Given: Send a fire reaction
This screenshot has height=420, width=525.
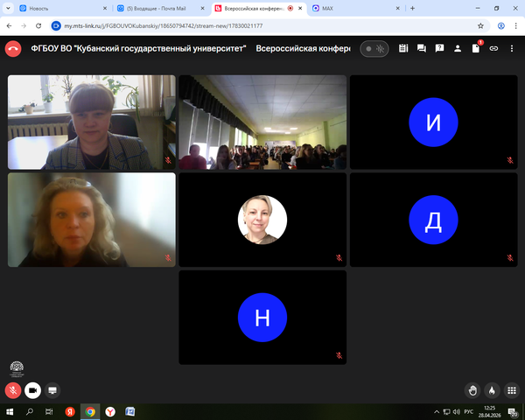Looking at the screenshot, I should [492, 390].
